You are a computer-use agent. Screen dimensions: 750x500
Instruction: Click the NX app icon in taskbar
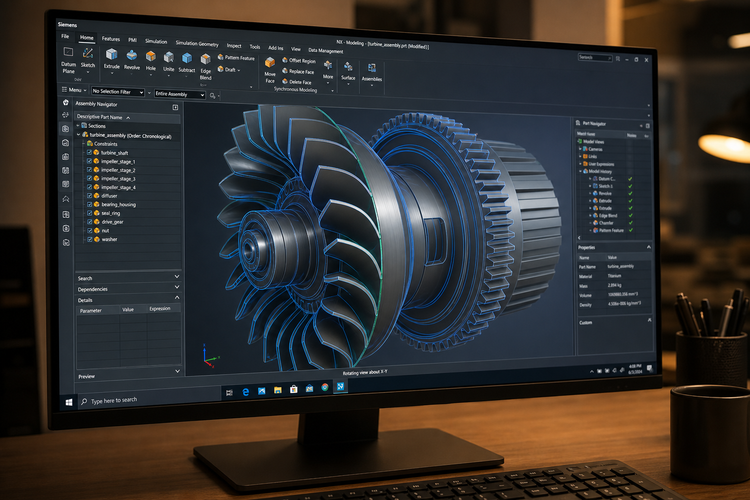point(340,386)
